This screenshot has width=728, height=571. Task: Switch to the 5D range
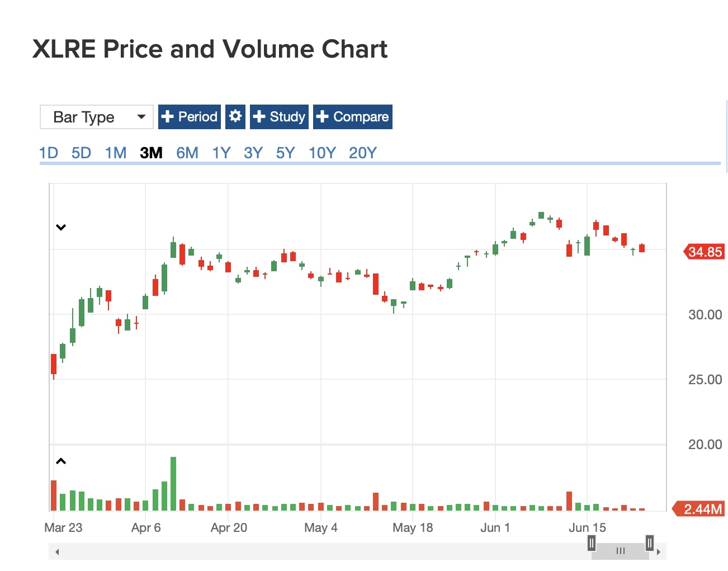click(x=81, y=153)
